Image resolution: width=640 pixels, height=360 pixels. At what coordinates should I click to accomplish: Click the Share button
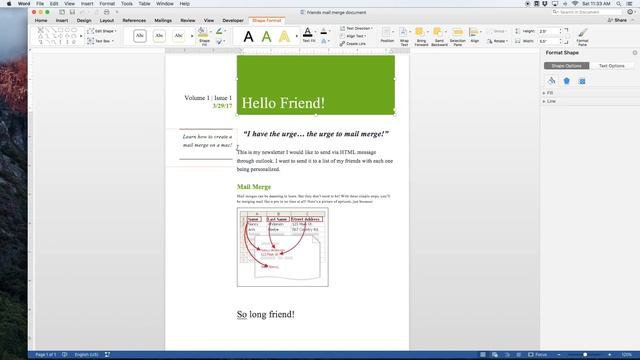pos(618,20)
